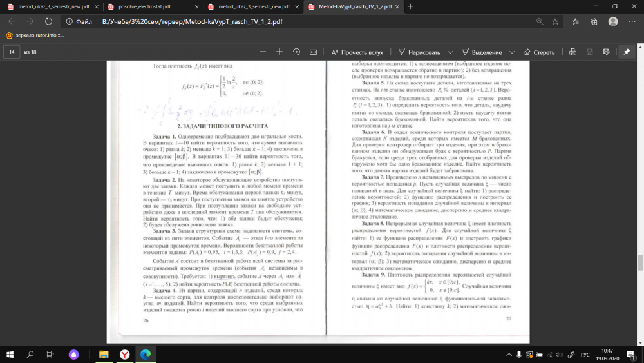Expand the Draw (Нарисовать) options dropdown
Image resolution: width=644 pixels, height=363 pixels.
coord(448,52)
